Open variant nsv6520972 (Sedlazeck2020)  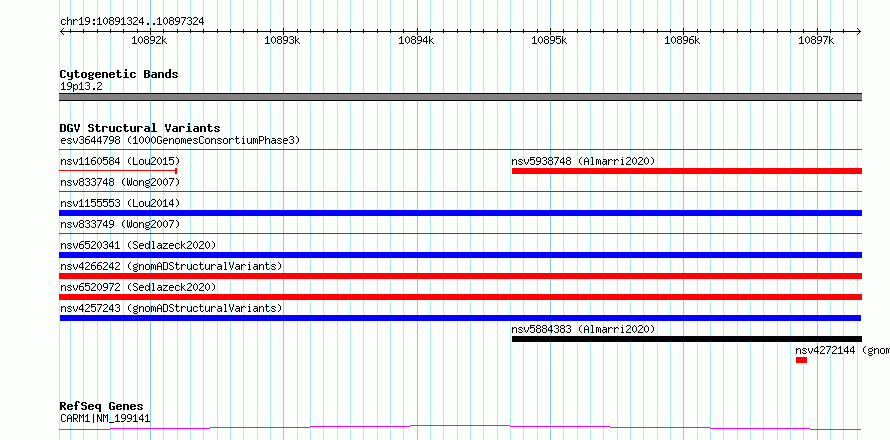click(138, 287)
